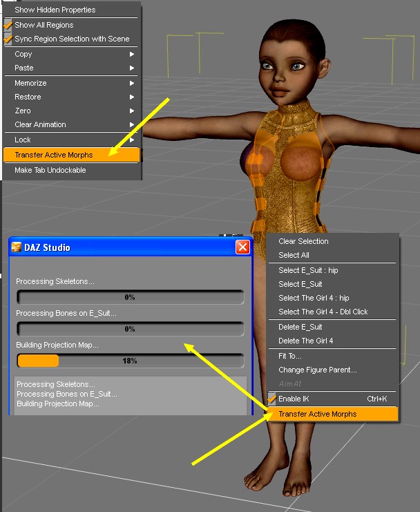420x512 pixels.
Task: Open the Clear Animation submenu
Action: tap(72, 124)
